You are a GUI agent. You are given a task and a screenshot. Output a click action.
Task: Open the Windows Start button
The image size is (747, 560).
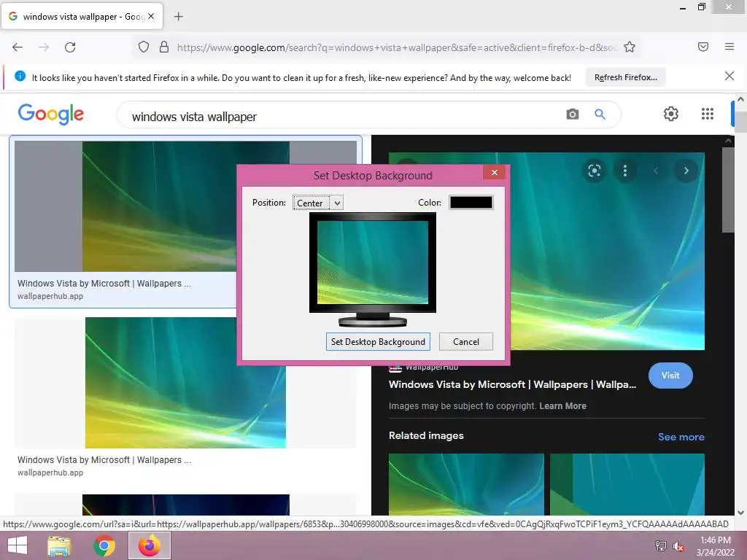pyautogui.click(x=18, y=545)
